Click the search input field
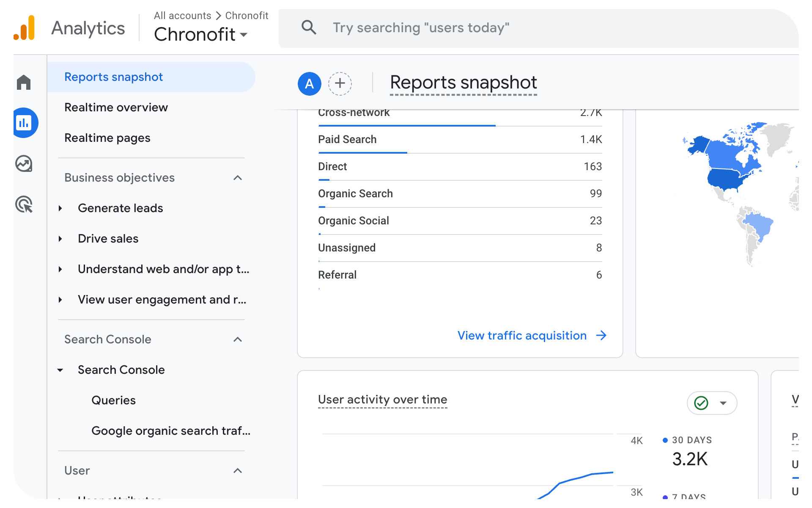The image size is (812, 508). point(539,28)
